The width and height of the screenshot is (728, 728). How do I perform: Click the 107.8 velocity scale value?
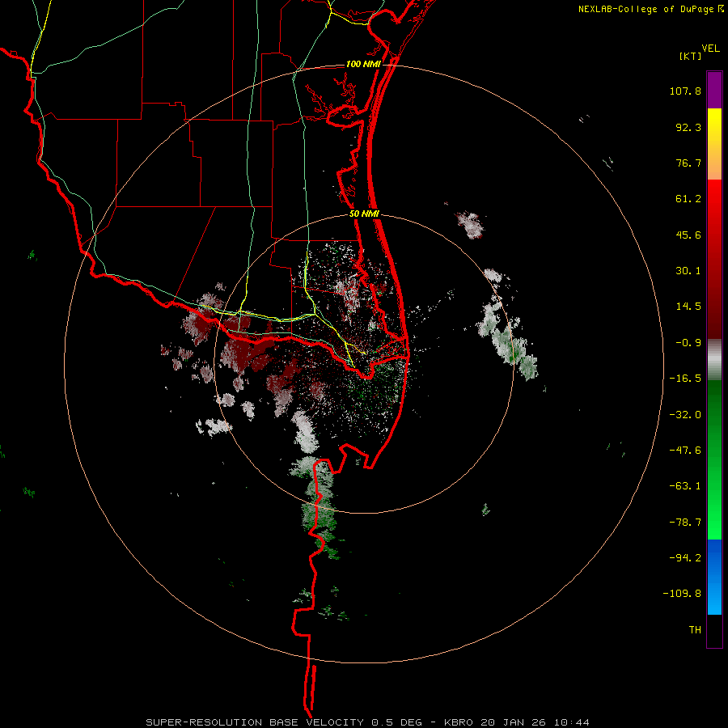685,91
